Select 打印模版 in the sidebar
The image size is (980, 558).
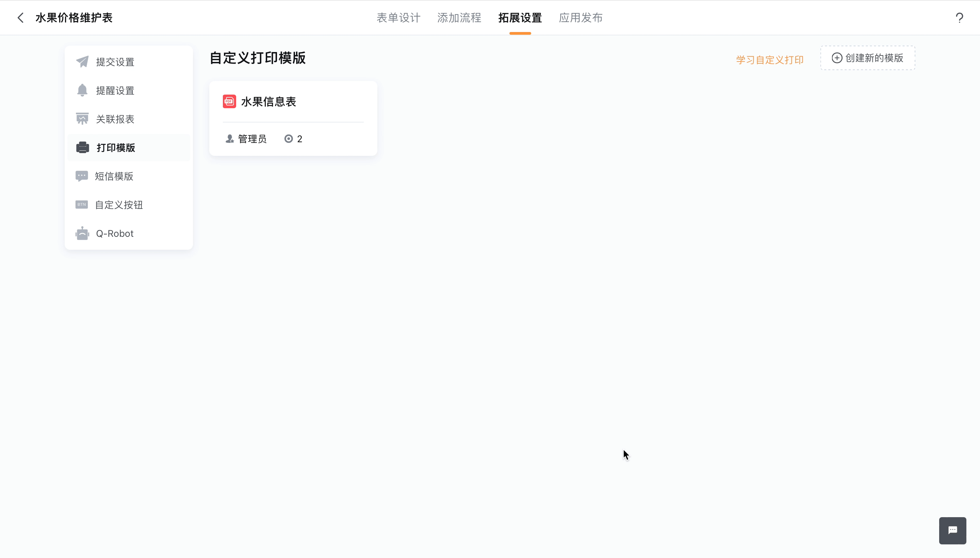(129, 148)
